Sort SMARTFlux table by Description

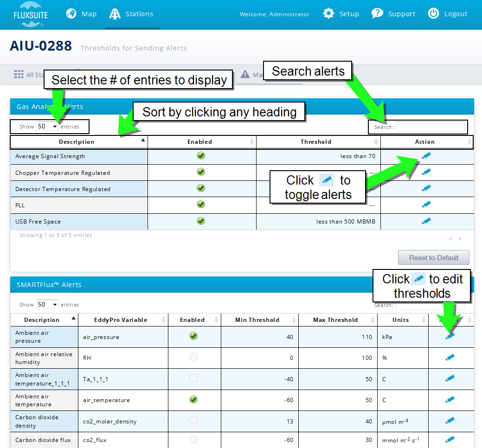point(44,320)
